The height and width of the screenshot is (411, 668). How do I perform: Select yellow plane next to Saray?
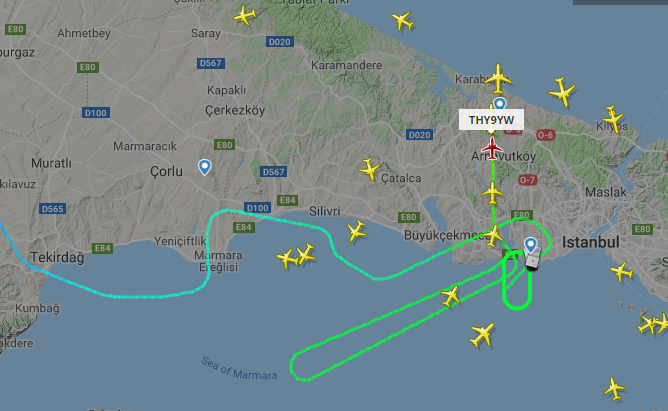click(x=245, y=15)
